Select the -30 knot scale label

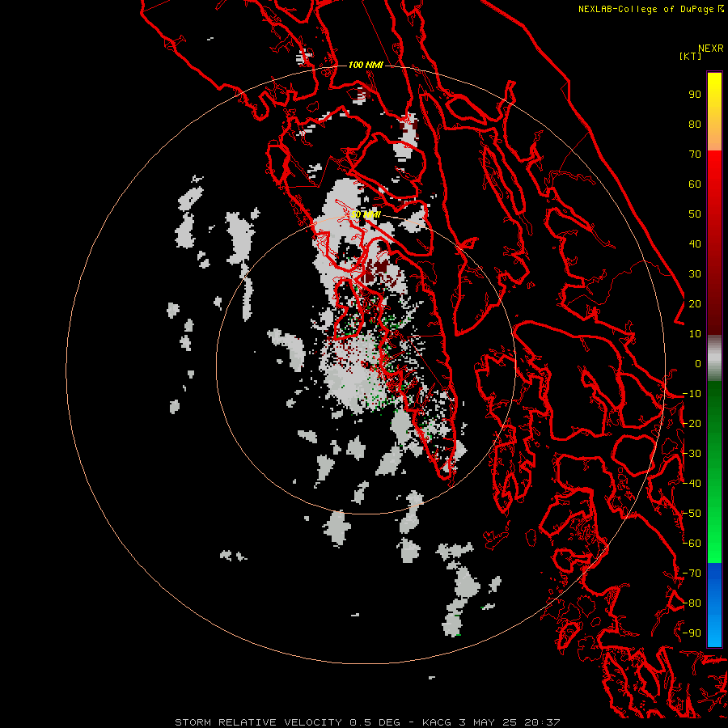point(692,454)
